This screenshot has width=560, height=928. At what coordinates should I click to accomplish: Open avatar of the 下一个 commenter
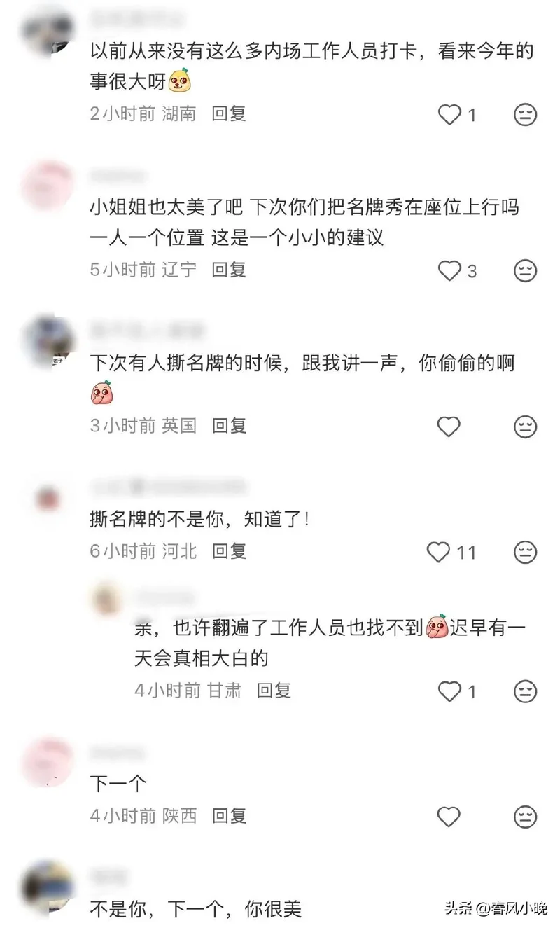point(48,761)
